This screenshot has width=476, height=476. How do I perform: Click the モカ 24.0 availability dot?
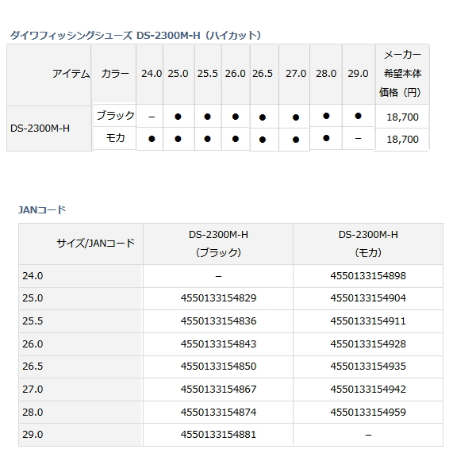click(x=152, y=139)
